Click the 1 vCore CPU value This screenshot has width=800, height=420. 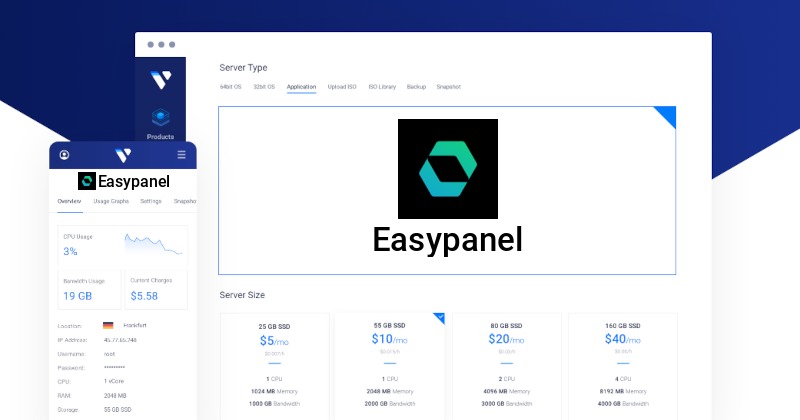pos(114,381)
